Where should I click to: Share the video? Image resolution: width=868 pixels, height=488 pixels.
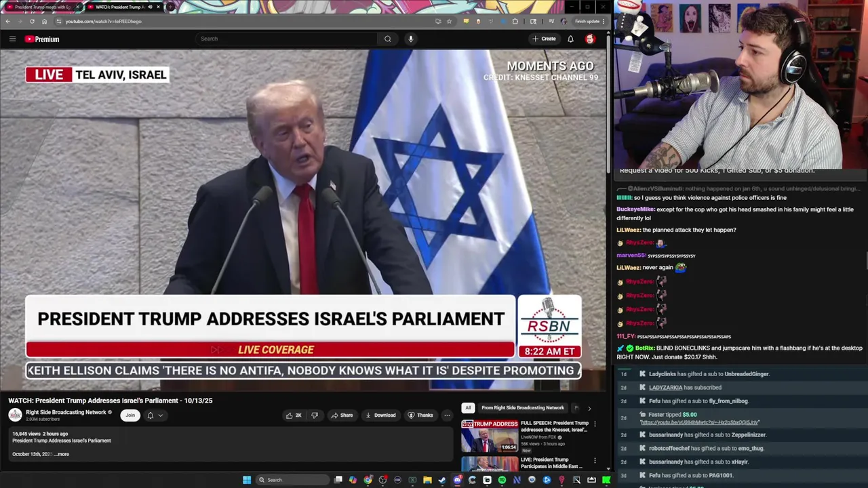[x=341, y=415]
